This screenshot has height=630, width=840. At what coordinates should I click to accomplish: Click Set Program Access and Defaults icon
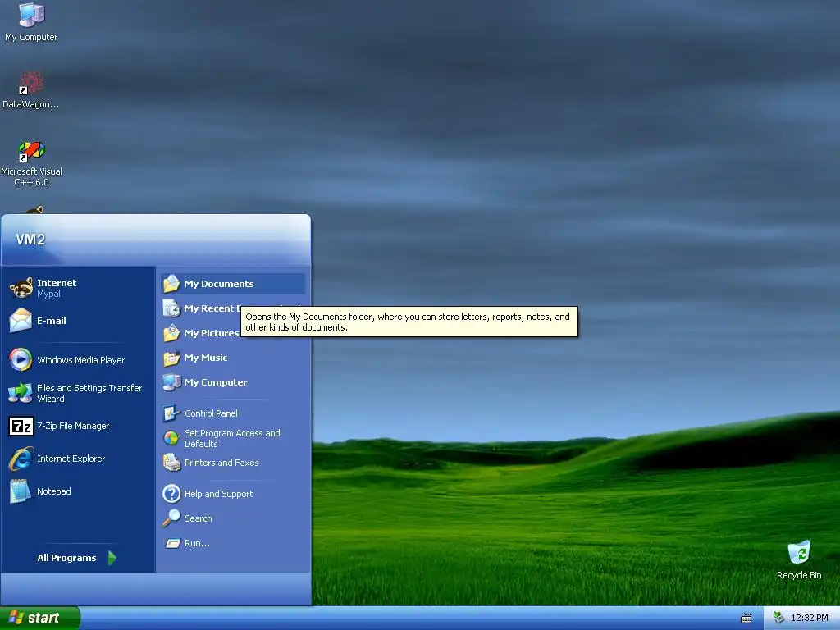pos(171,438)
